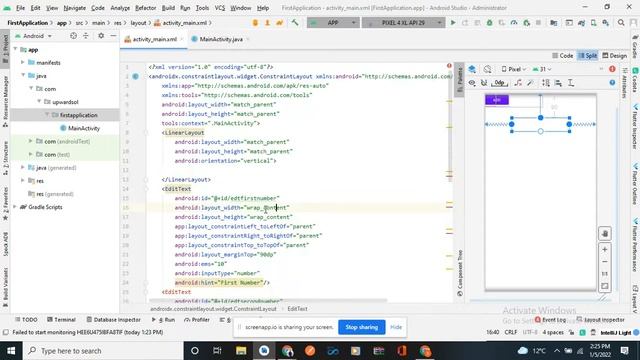Click the guidelines icon in design toolbar
640x360 pixels.
[571, 83]
